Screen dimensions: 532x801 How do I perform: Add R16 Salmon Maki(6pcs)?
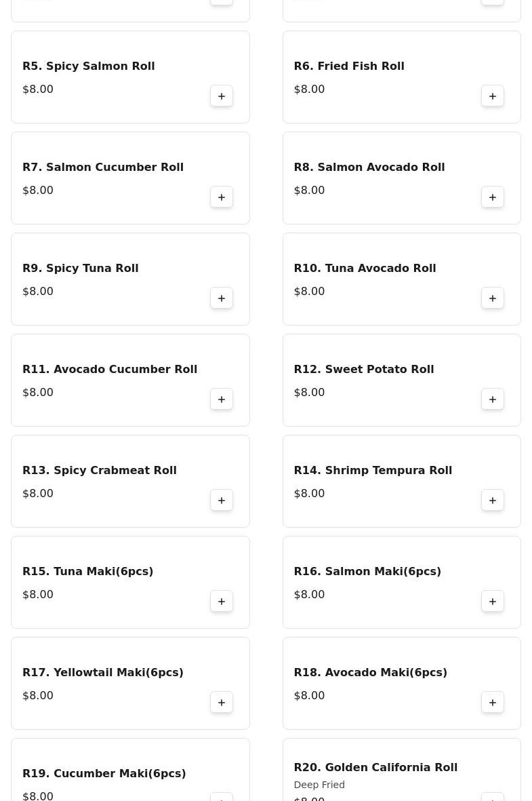493,602
